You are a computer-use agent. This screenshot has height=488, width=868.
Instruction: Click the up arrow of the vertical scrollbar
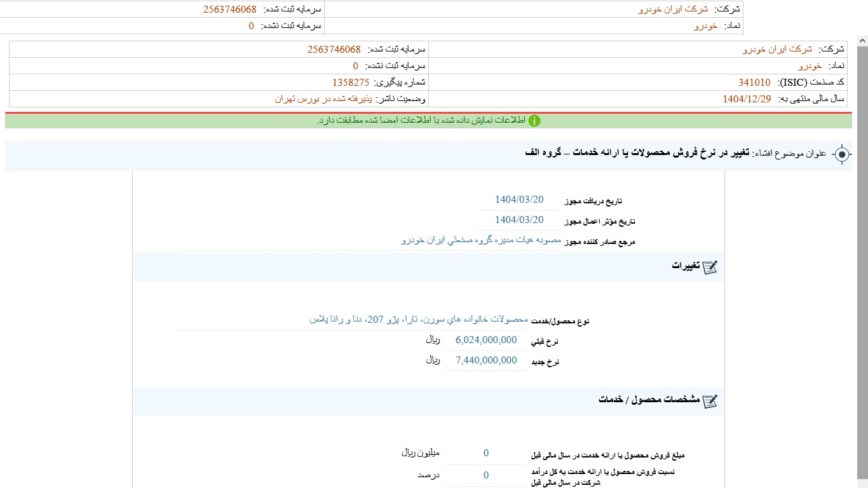point(862,41)
